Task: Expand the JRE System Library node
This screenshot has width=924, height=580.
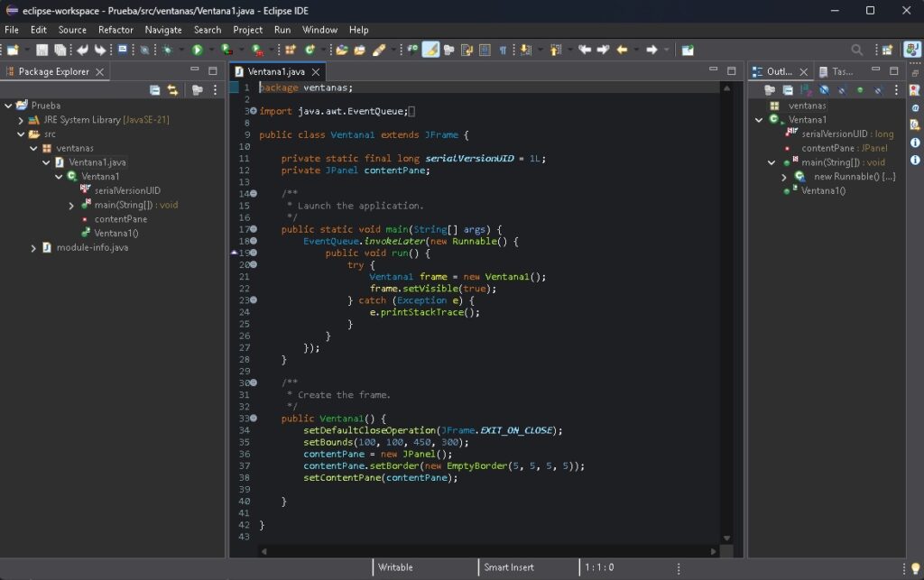Action: point(20,119)
